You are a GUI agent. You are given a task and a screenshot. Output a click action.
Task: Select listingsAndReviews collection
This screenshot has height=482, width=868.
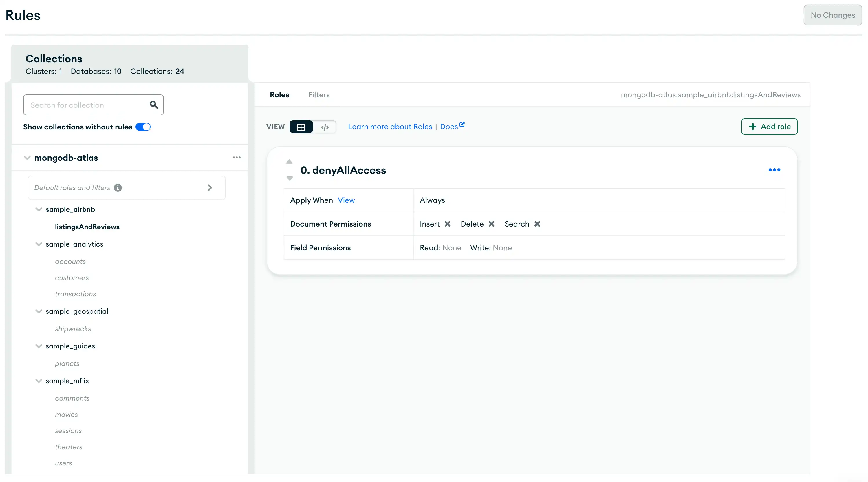click(x=87, y=226)
